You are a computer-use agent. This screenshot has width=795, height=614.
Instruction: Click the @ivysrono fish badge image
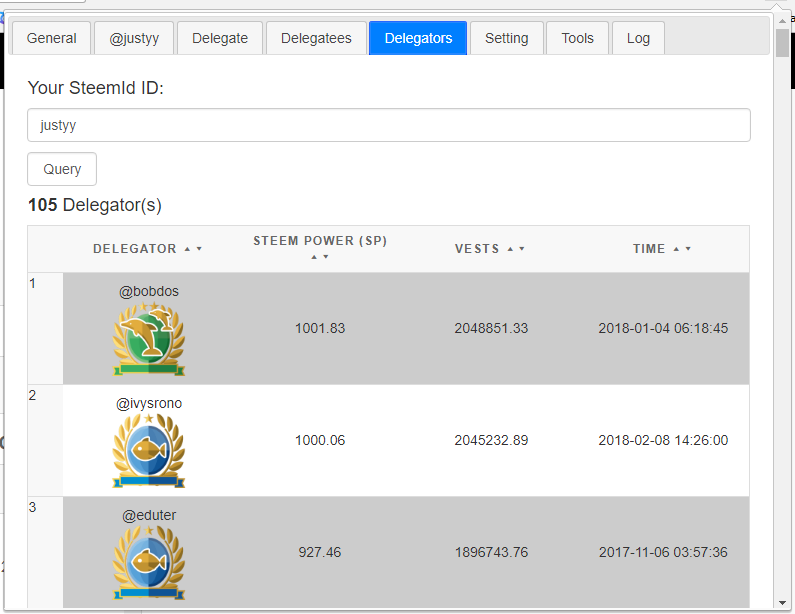coord(149,451)
